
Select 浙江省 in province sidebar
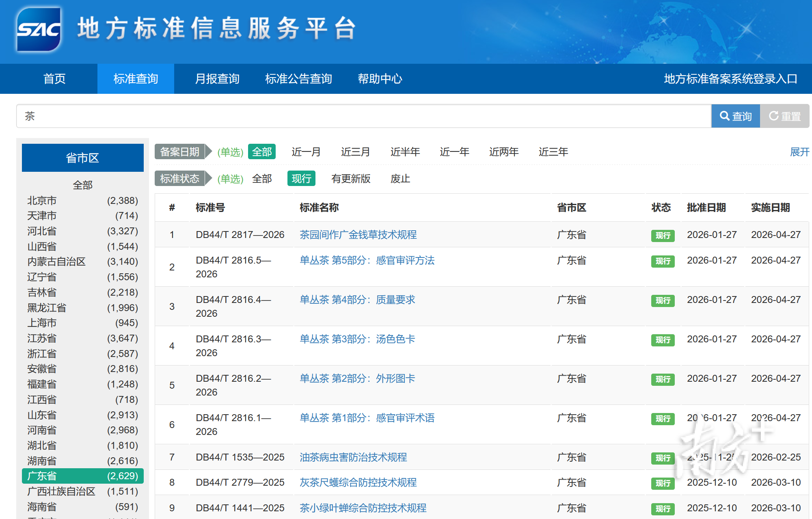[x=42, y=354]
